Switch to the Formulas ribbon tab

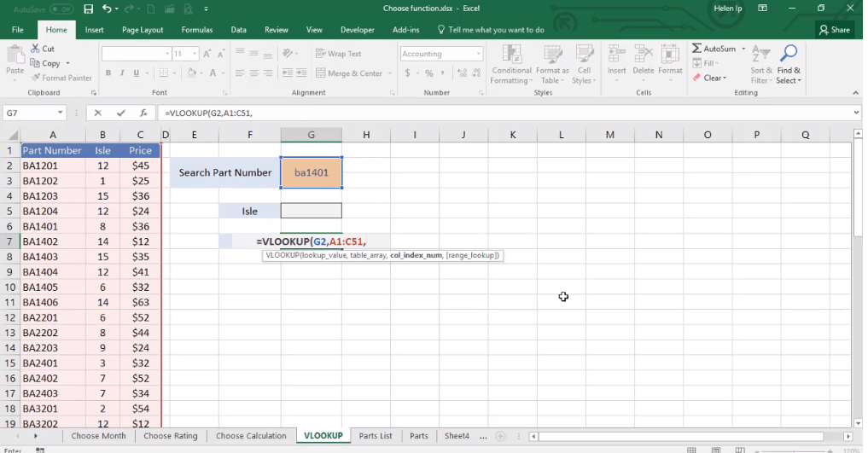(196, 30)
